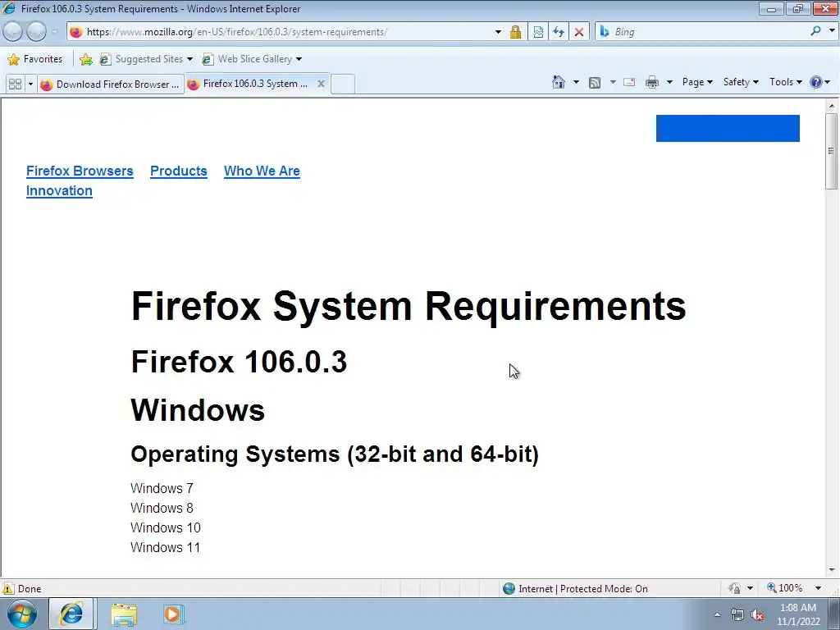This screenshot has height=630, width=840.
Task: Launch Windows Media Player from taskbar
Action: 173,614
